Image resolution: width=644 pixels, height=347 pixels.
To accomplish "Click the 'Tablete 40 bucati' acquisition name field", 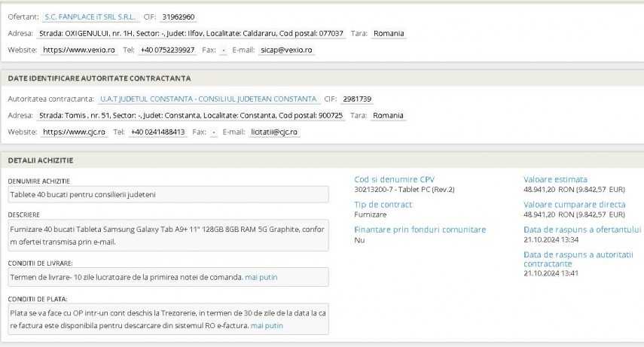I will 168,194.
